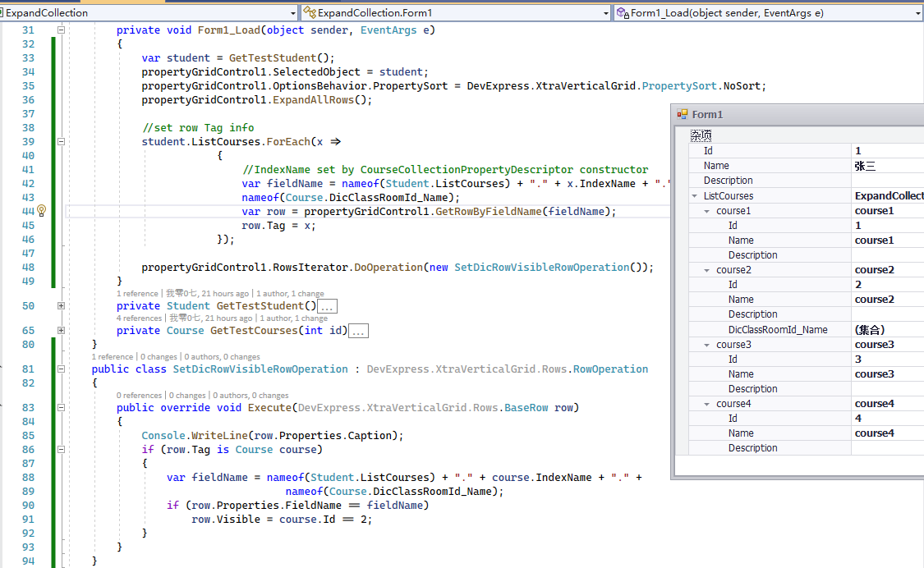Image resolution: width=924 pixels, height=568 pixels.
Task: Open the ExpandCollection project dropdown
Action: click(293, 13)
